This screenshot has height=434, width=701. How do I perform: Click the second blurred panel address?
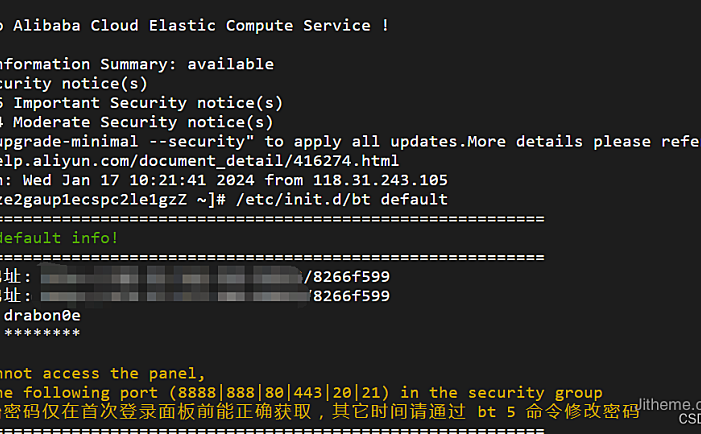pyautogui.click(x=174, y=295)
